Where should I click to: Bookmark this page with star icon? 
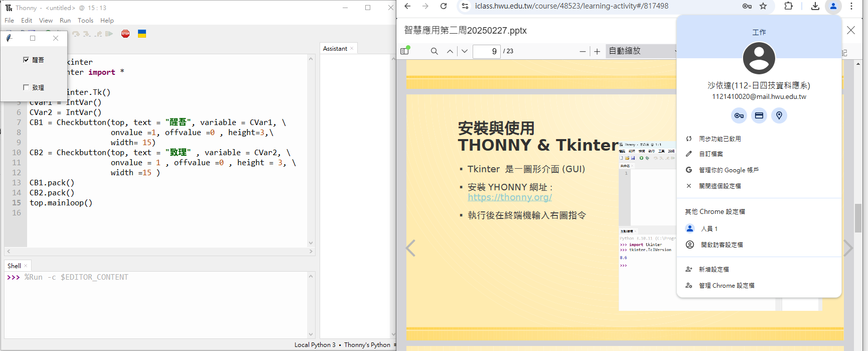(763, 6)
